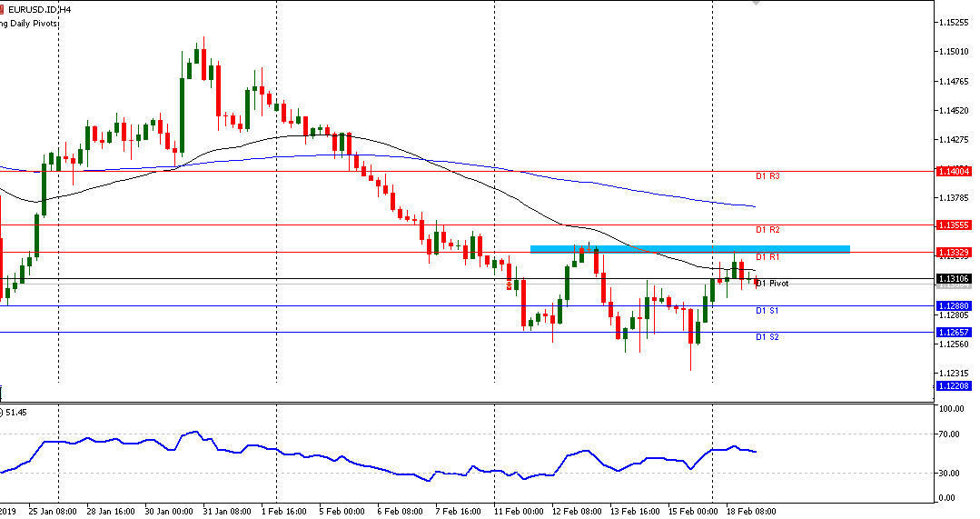Click the EURUSD.ID,H4 chart title
This screenshot has width=980, height=519.
coord(38,9)
